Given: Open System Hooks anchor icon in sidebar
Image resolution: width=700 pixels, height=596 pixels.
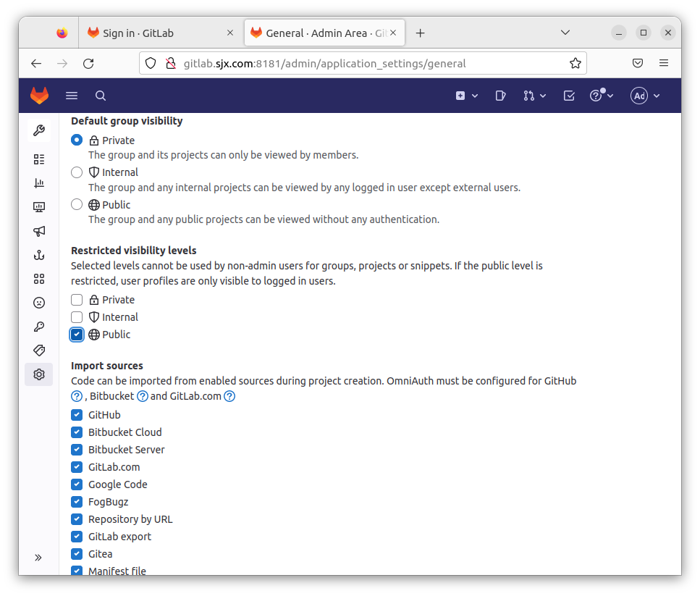Looking at the screenshot, I should [x=39, y=255].
